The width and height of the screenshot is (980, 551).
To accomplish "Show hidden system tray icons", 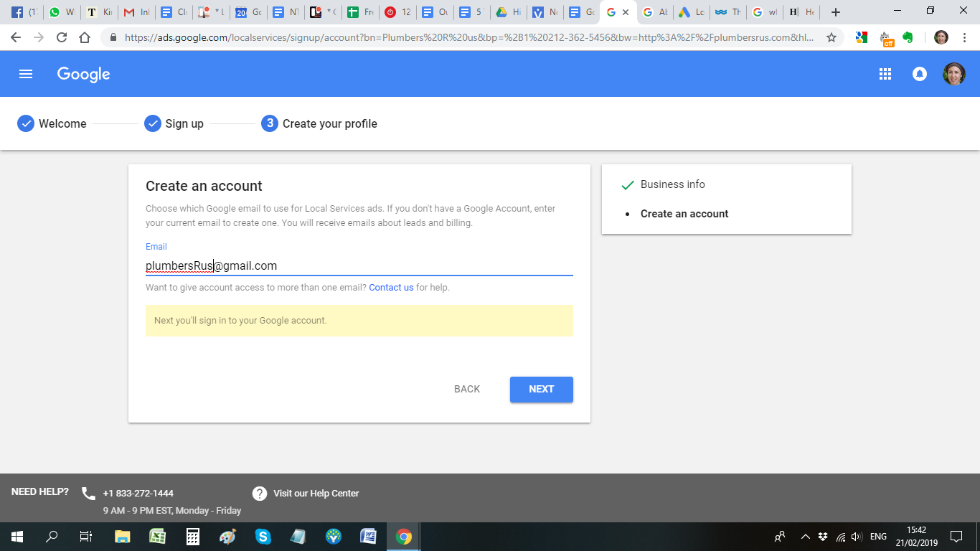I will [805, 537].
